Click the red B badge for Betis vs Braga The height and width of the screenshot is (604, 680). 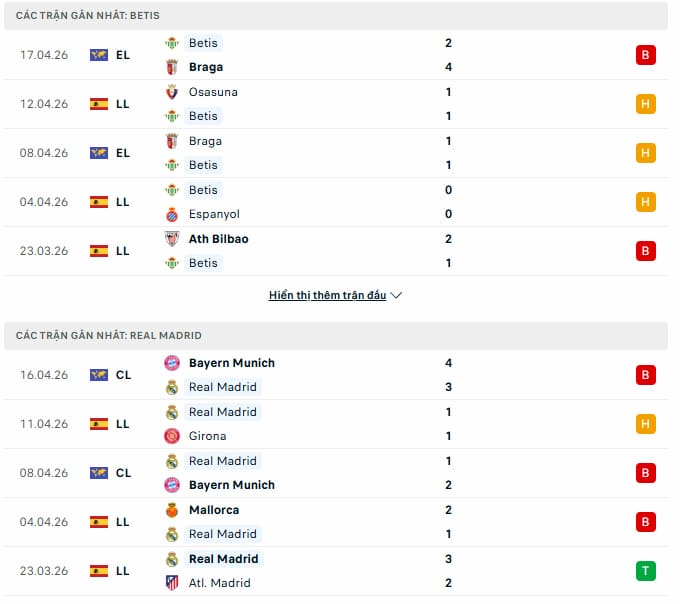coord(645,55)
